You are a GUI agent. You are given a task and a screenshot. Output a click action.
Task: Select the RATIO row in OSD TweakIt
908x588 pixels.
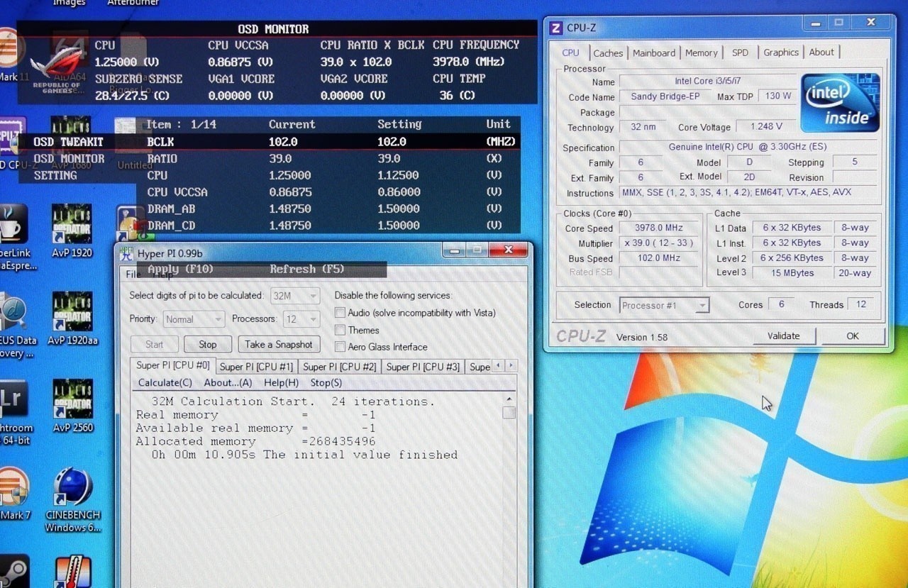pyautogui.click(x=328, y=158)
